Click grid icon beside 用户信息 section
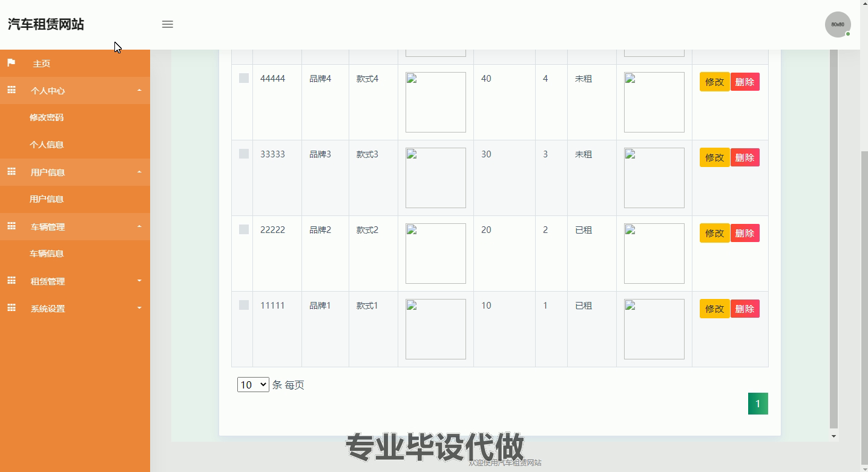This screenshot has width=868, height=472. 11,172
